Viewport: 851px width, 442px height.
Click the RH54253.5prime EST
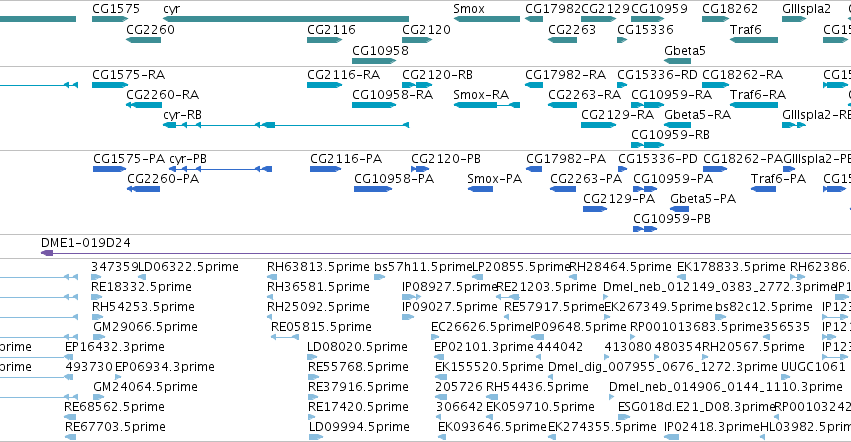click(98, 317)
